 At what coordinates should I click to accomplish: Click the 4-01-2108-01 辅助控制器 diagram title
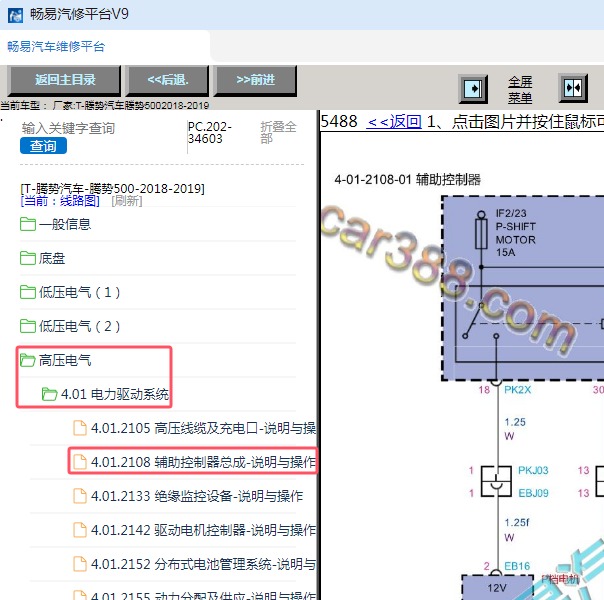[x=408, y=179]
